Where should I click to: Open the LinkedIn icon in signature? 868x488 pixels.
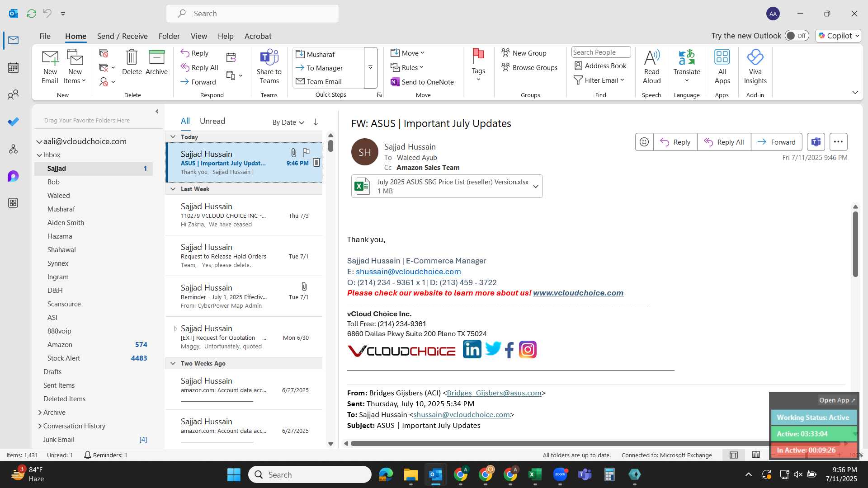point(472,349)
